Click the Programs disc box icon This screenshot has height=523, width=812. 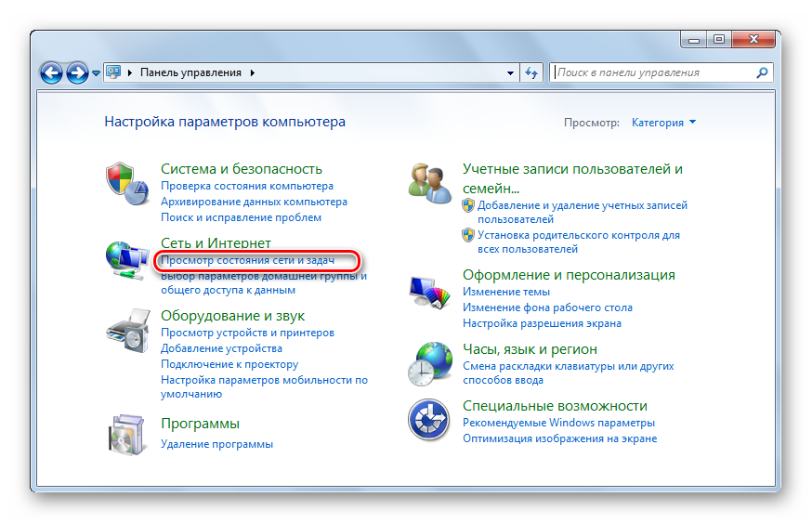[128, 434]
